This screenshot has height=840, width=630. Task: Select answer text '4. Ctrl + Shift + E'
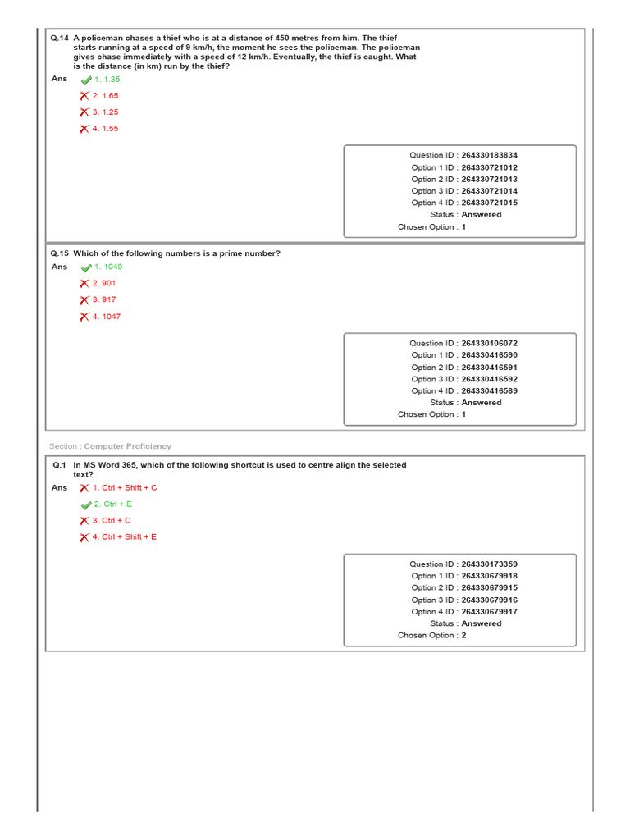125,536
